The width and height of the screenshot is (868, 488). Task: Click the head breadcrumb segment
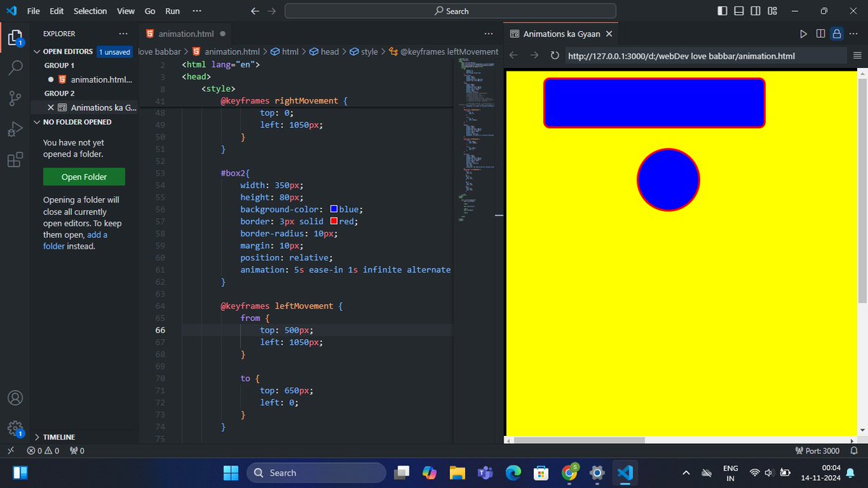point(324,51)
